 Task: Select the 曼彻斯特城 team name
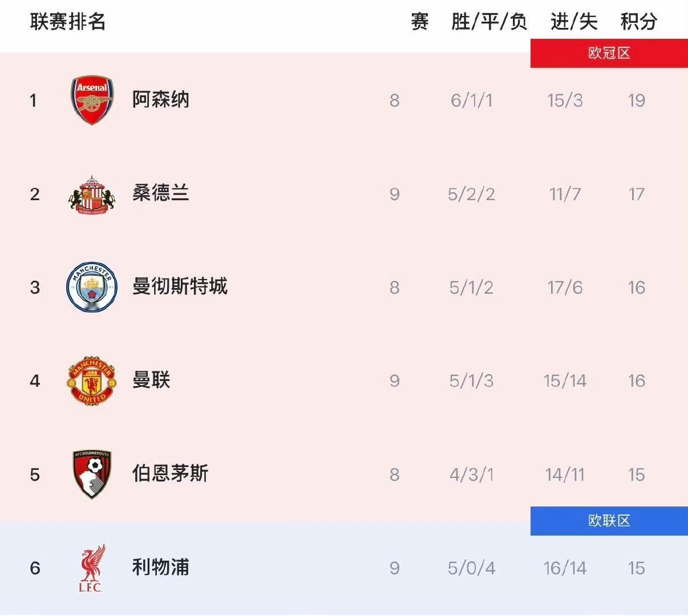tap(180, 286)
